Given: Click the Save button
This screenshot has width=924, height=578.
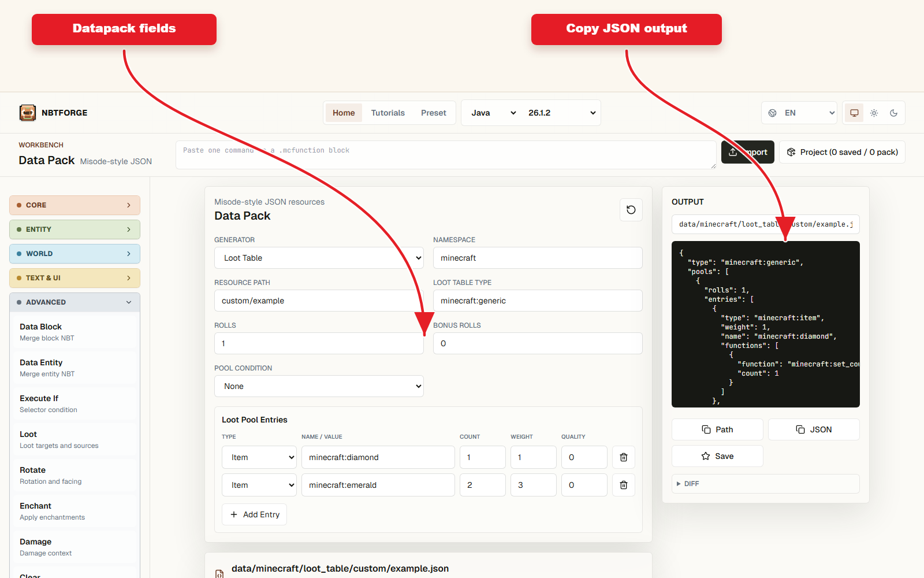Looking at the screenshot, I should point(717,456).
